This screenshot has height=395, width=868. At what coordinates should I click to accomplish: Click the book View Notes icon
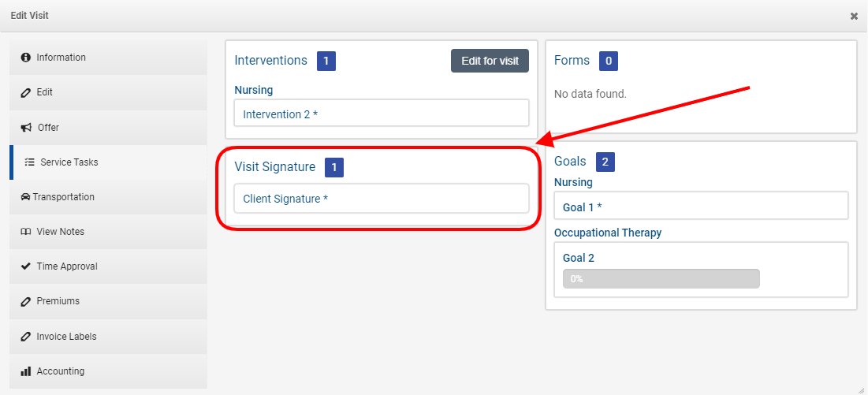click(25, 232)
